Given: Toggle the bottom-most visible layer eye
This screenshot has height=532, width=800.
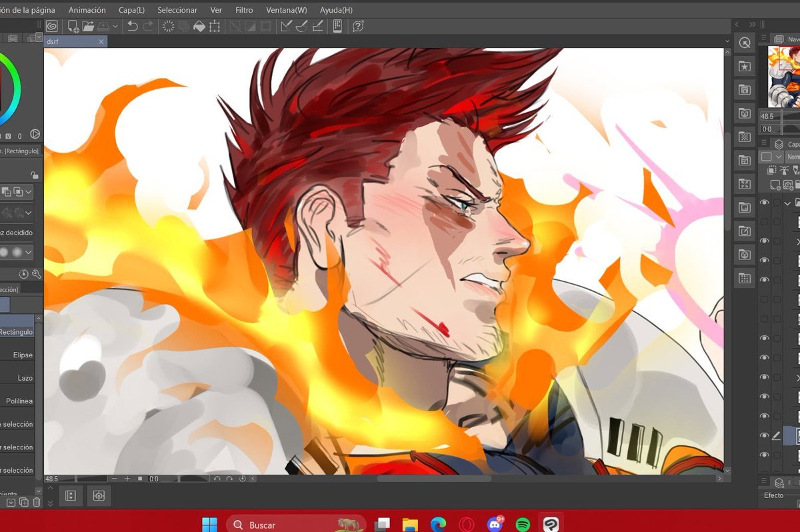Looking at the screenshot, I should (764, 455).
